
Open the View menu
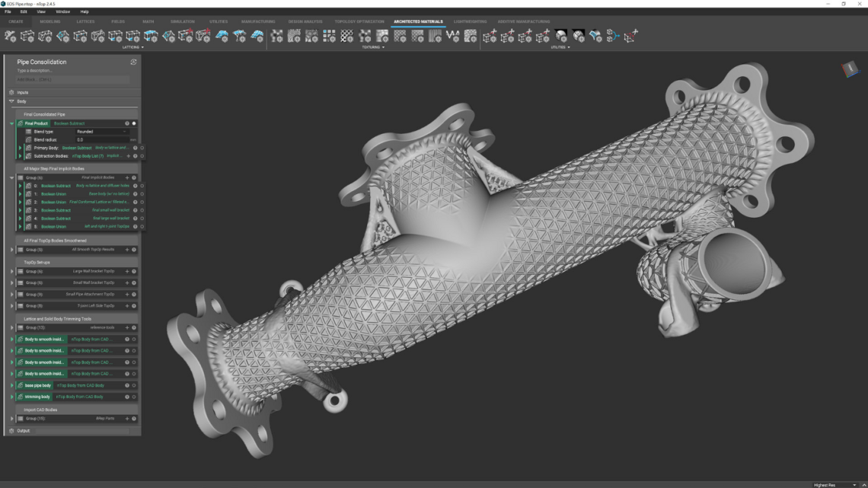click(x=43, y=11)
